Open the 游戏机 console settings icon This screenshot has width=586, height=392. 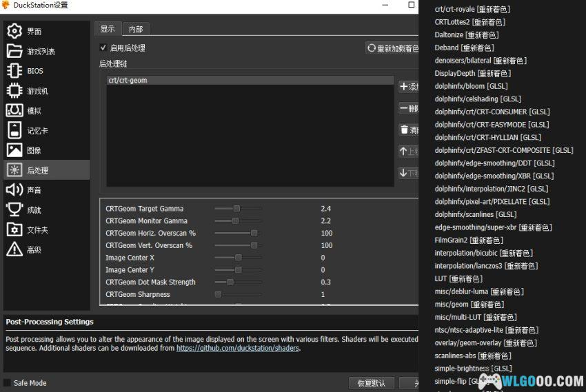pos(14,90)
